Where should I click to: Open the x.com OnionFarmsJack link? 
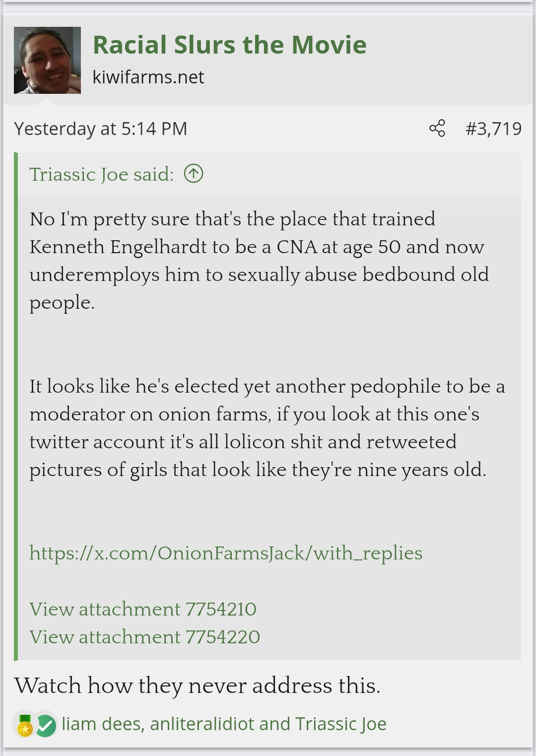point(226,553)
